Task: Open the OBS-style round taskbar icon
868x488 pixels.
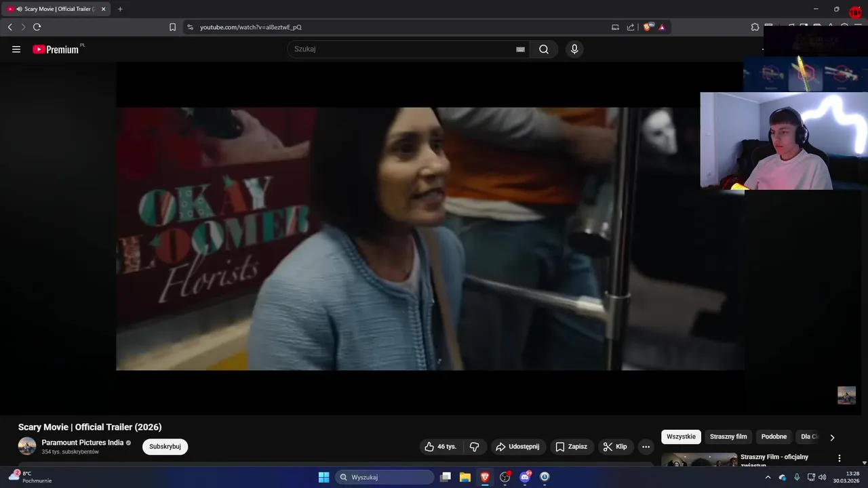Action: coord(505,477)
